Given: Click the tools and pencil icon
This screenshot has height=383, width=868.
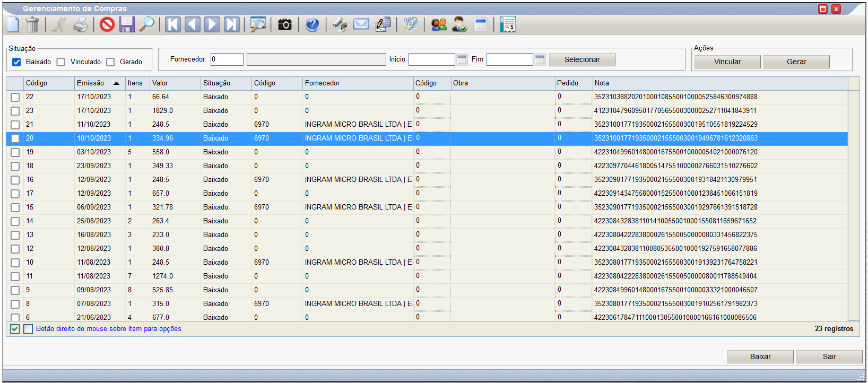Looking at the screenshot, I should click(340, 24).
